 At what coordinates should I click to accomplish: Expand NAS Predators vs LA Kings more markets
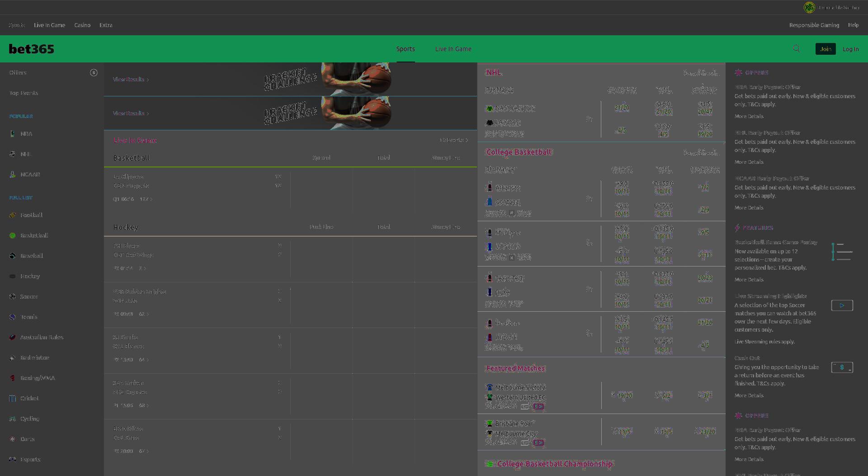click(589, 119)
